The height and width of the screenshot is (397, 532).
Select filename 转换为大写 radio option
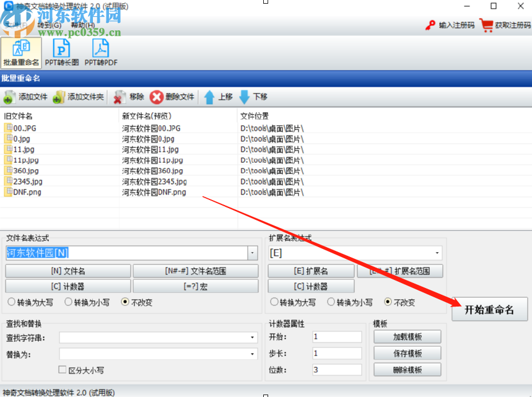(11, 302)
